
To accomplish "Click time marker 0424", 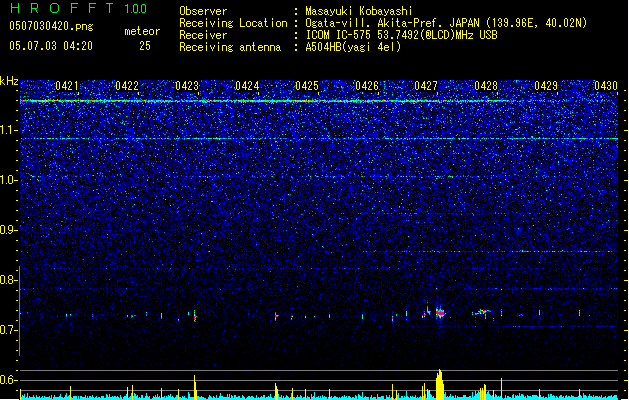I will (247, 86).
